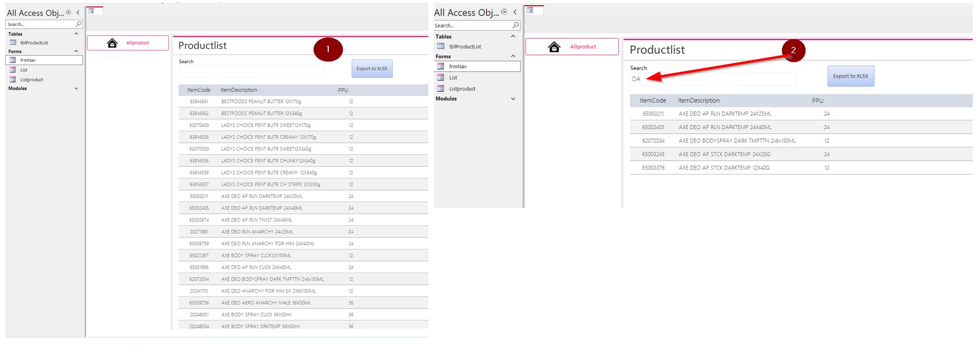Click ItemDescription column header in left list
Screen dimensions: 980x362
[x=239, y=90]
